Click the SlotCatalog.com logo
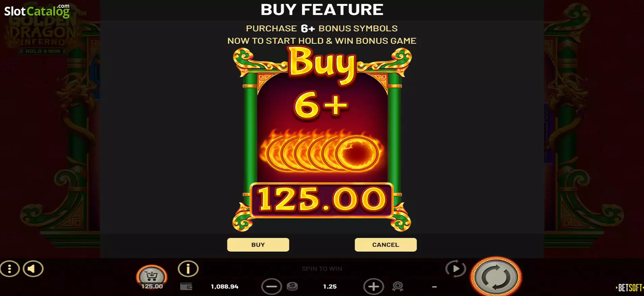Viewport: 644px width, 296px height. [x=37, y=11]
